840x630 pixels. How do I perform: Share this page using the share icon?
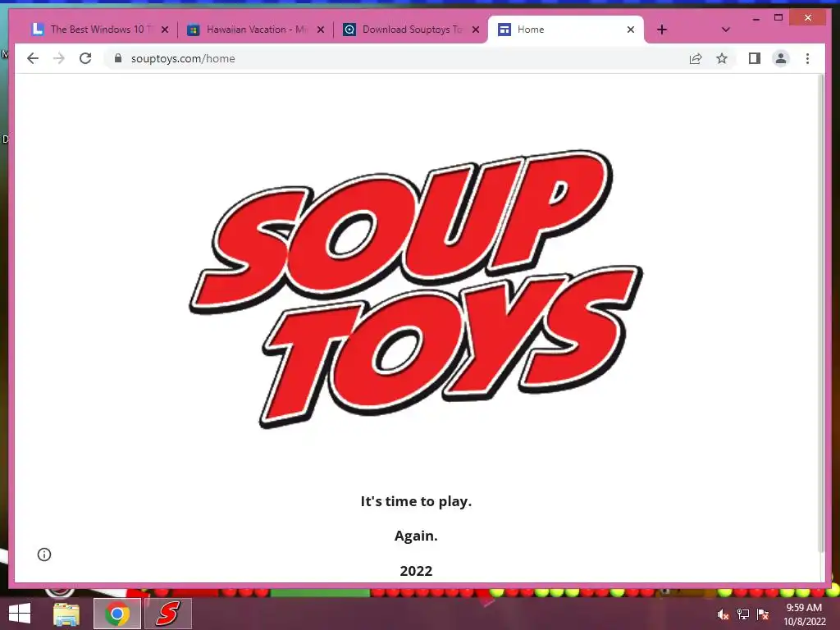[696, 58]
